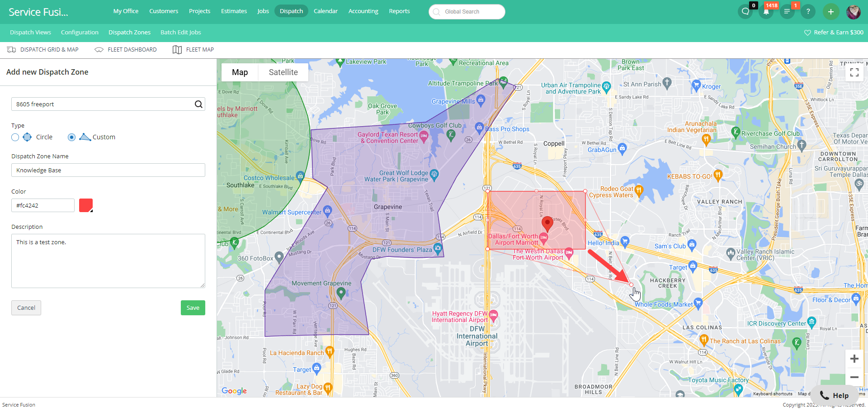Click the Costco Wholesale map marker
This screenshot has height=412, width=868.
coord(300,176)
